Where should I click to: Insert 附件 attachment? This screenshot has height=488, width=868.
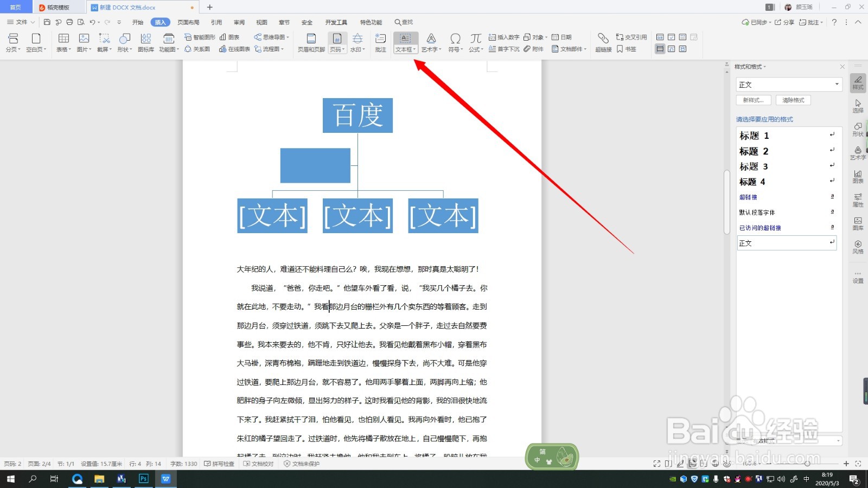(533, 49)
